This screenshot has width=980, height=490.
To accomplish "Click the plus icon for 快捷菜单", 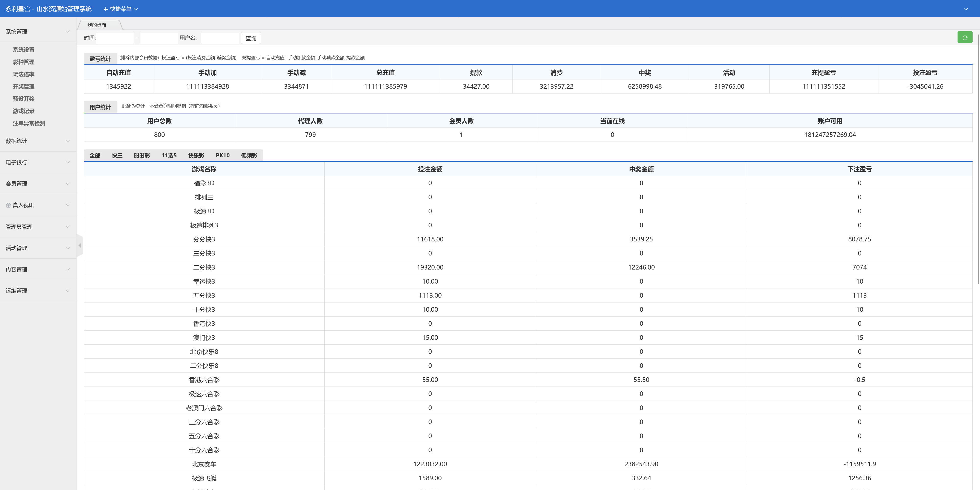I will coord(106,9).
